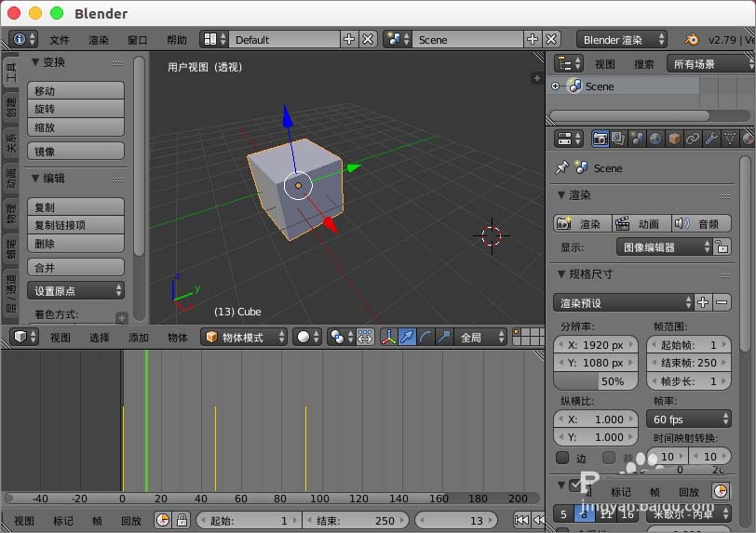The width and height of the screenshot is (756, 533).
Task: Select the Constraints chain-link tab
Action: [x=693, y=139]
